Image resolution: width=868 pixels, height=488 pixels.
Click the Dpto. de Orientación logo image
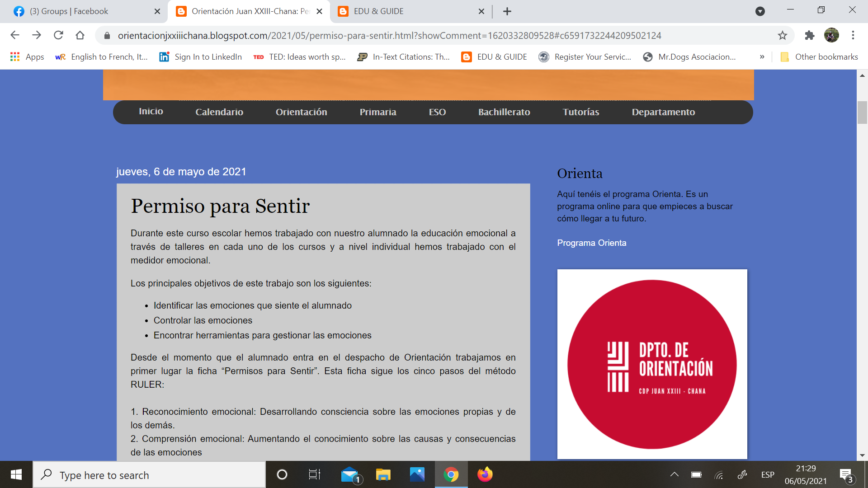pyautogui.click(x=652, y=364)
